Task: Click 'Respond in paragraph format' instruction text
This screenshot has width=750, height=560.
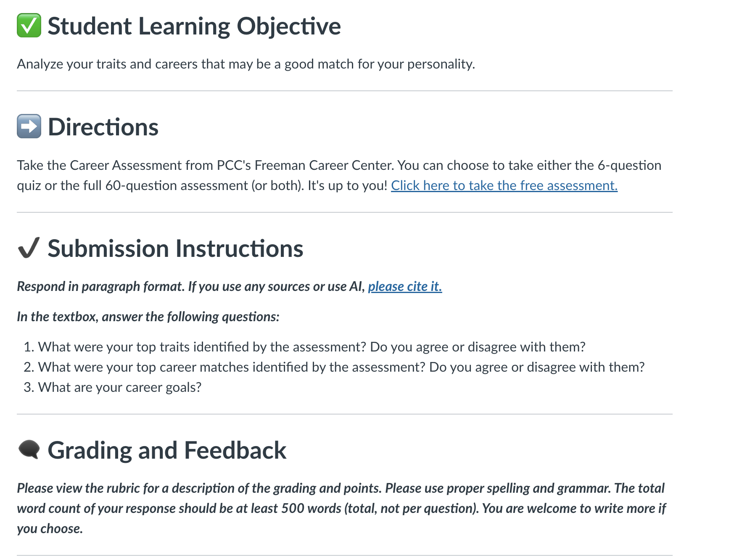Action: click(x=230, y=286)
